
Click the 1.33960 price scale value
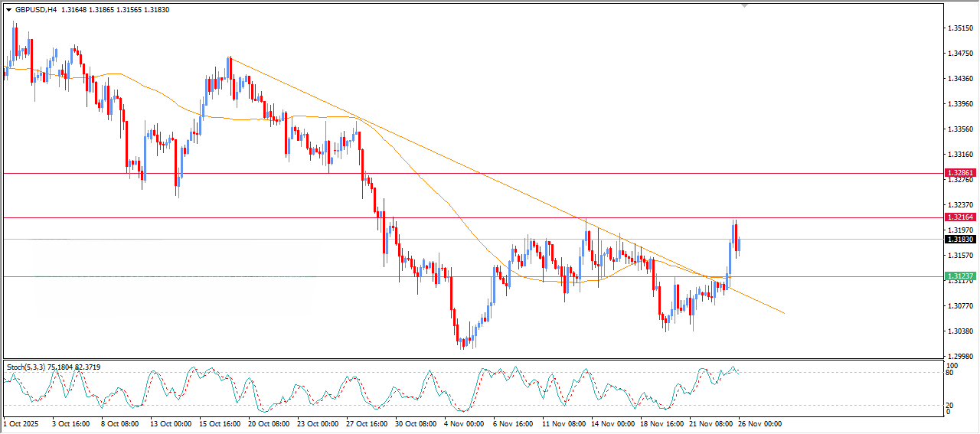pyautogui.click(x=960, y=103)
